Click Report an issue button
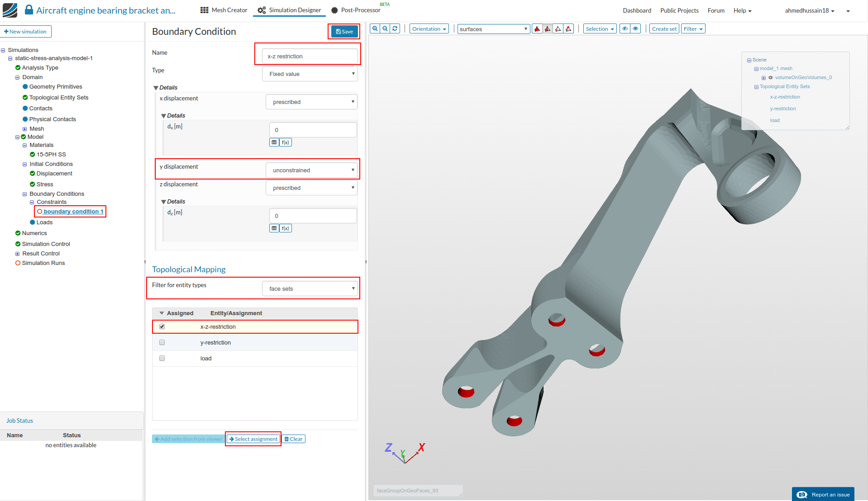Viewport: 868px width, 501px height. click(823, 494)
